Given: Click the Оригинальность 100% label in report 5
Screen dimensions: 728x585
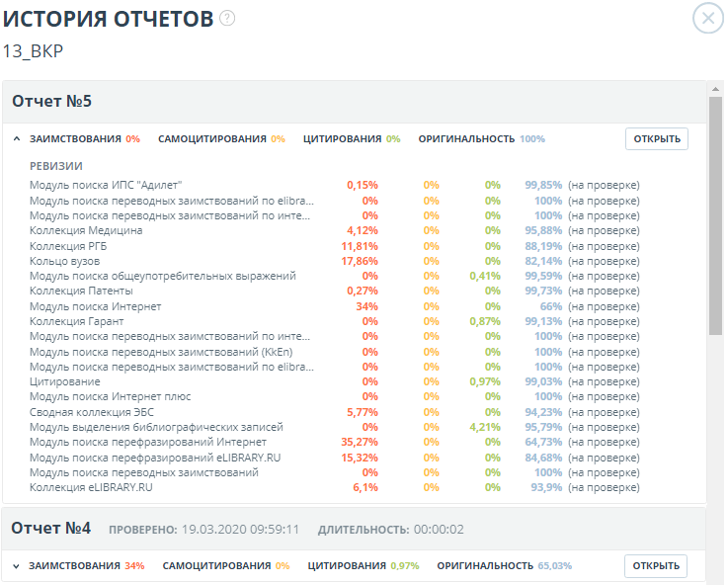Looking at the screenshot, I should pyautogui.click(x=481, y=139).
